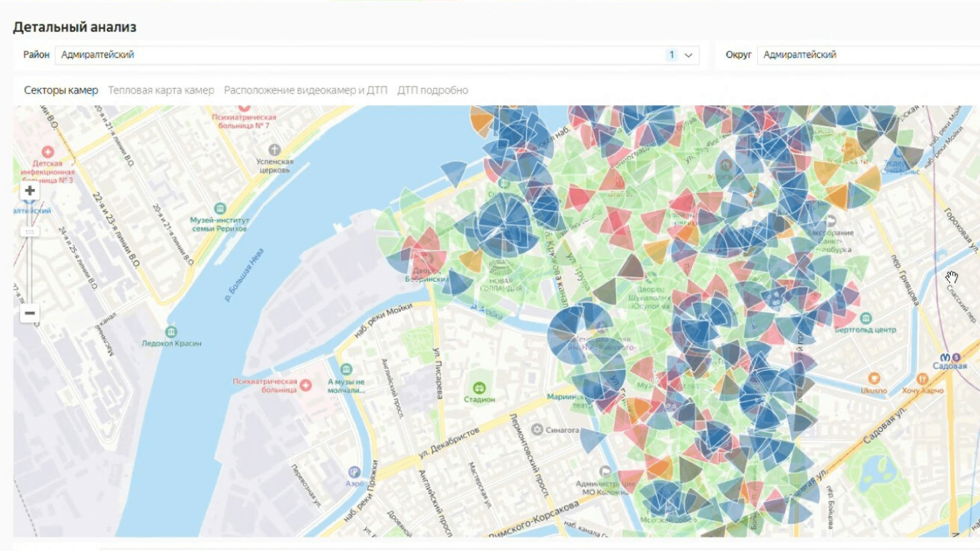Click the Ukusno restaurant marker

[874, 379]
